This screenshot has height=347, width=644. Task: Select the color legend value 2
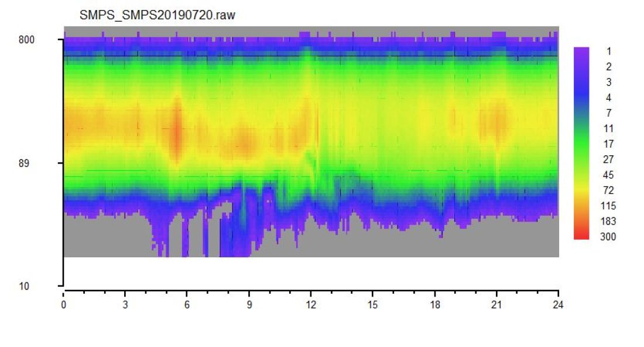609,67
